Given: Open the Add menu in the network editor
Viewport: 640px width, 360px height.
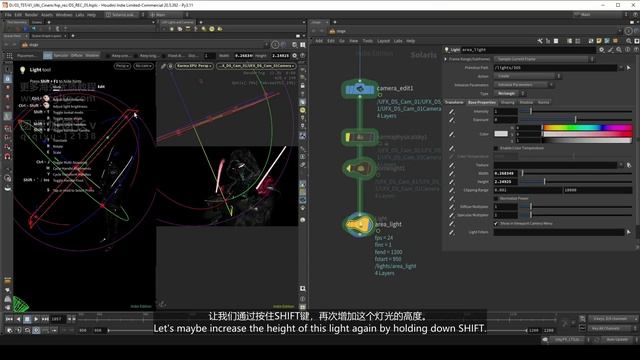Looking at the screenshot, I should pyautogui.click(x=319, y=41).
